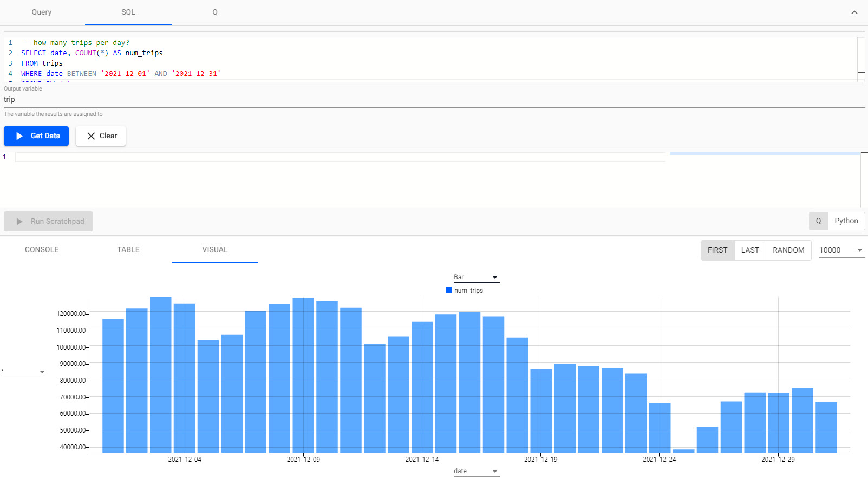Select the VISUAL tab
The image size is (868, 477).
(x=215, y=249)
